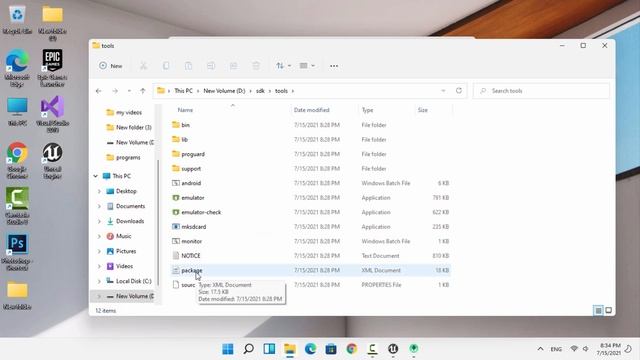Select the emulator application
The image size is (640, 360).
310,198
